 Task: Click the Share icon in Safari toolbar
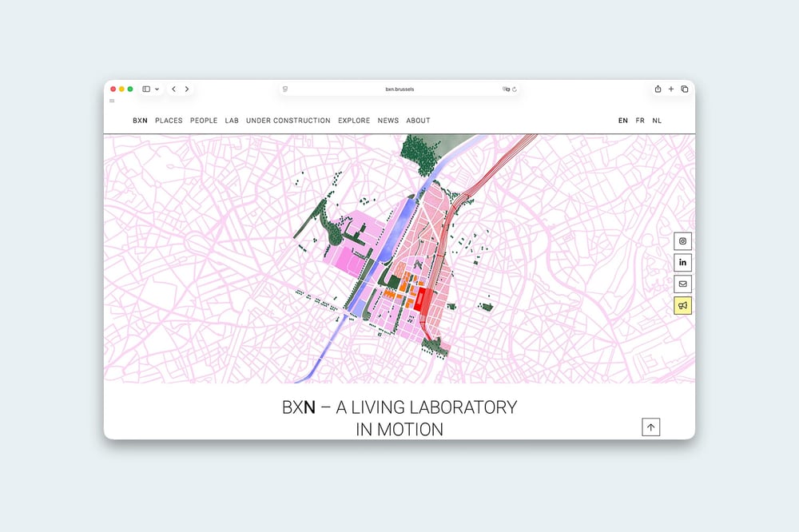click(x=658, y=89)
